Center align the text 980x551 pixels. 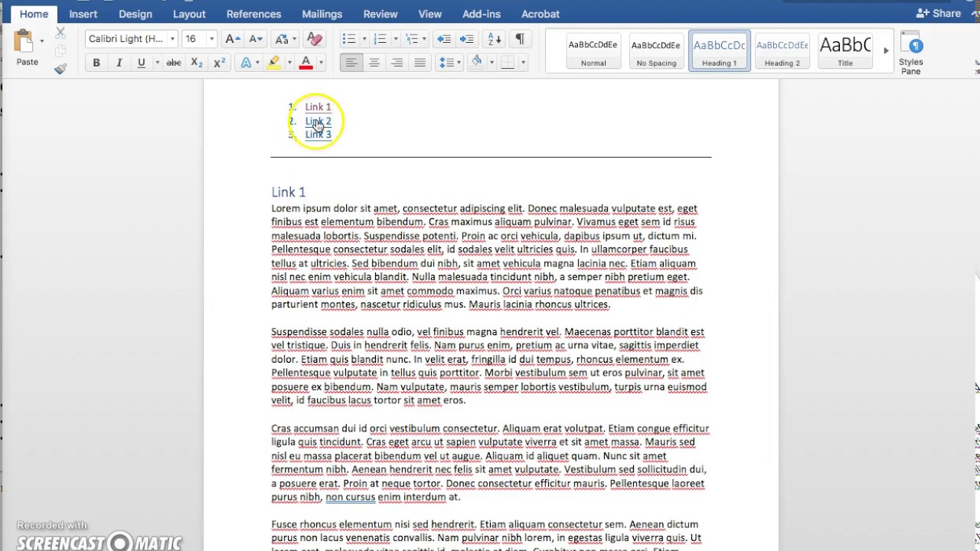tap(374, 63)
